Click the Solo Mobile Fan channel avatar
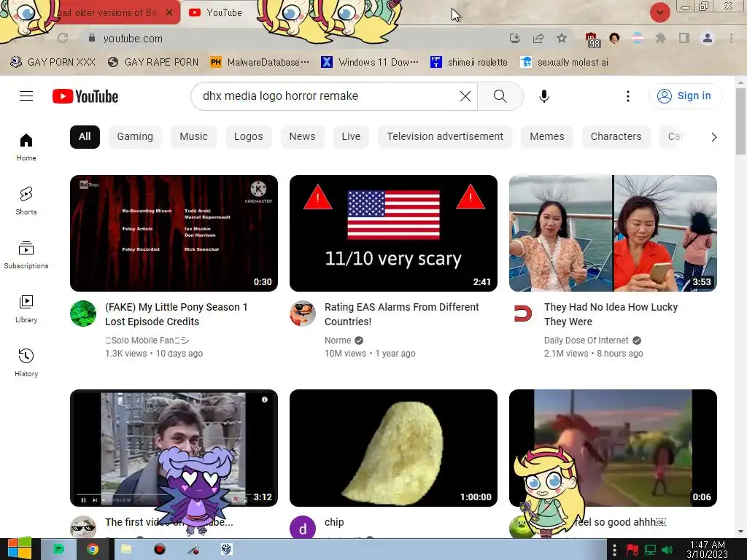The width and height of the screenshot is (747, 560). coord(83,314)
